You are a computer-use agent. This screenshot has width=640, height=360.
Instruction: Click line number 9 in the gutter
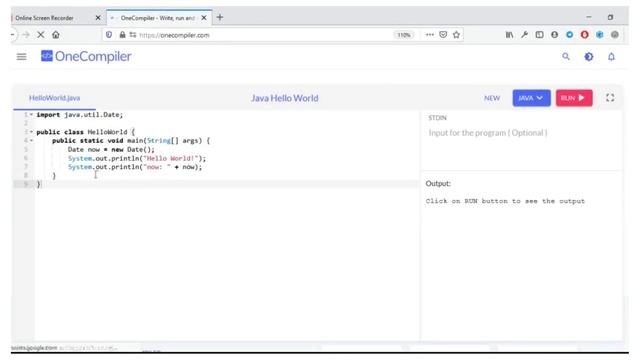click(26, 184)
